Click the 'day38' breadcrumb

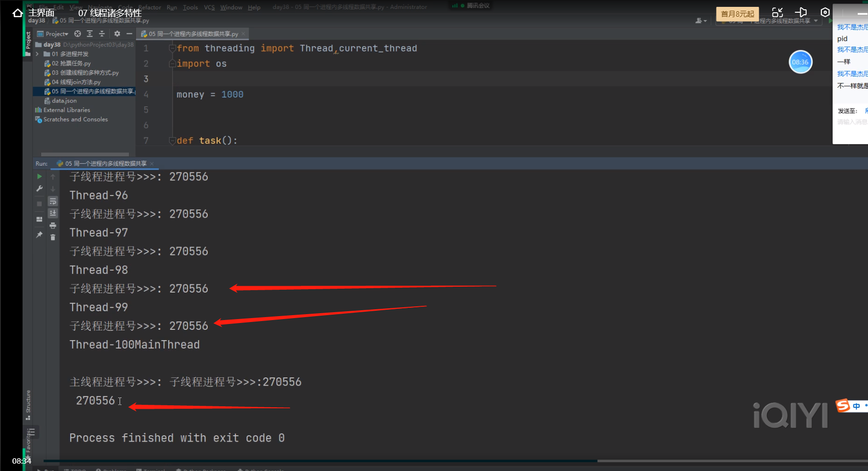[37, 21]
